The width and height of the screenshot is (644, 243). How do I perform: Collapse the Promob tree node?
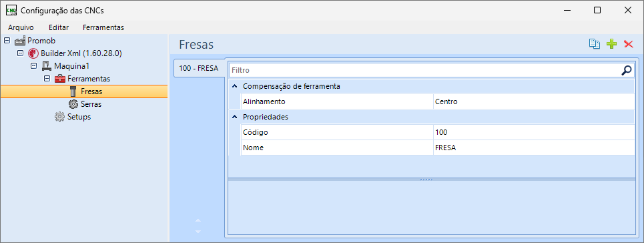pyautogui.click(x=7, y=40)
